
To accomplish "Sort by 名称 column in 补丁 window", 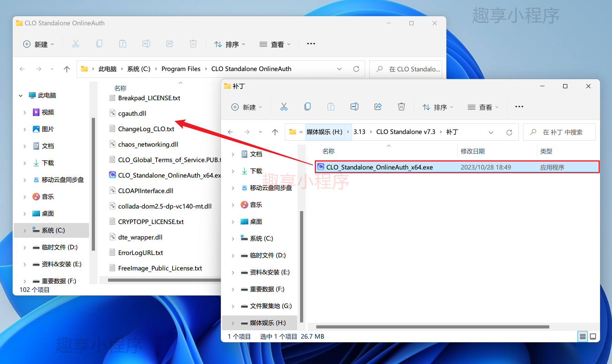I will (x=329, y=151).
